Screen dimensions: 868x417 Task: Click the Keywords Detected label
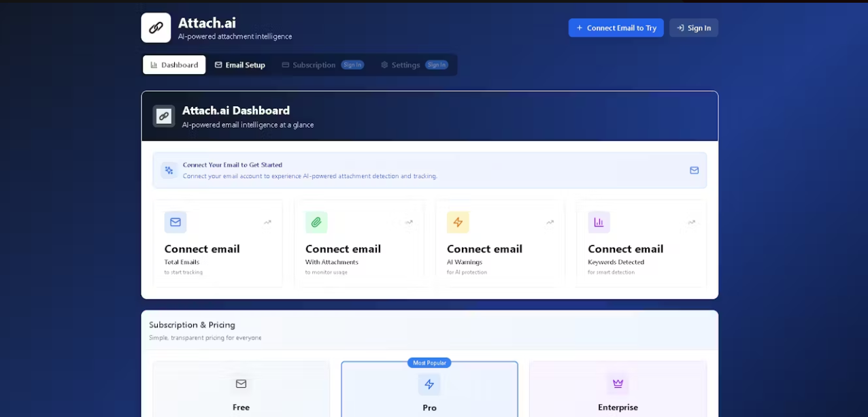click(x=616, y=262)
